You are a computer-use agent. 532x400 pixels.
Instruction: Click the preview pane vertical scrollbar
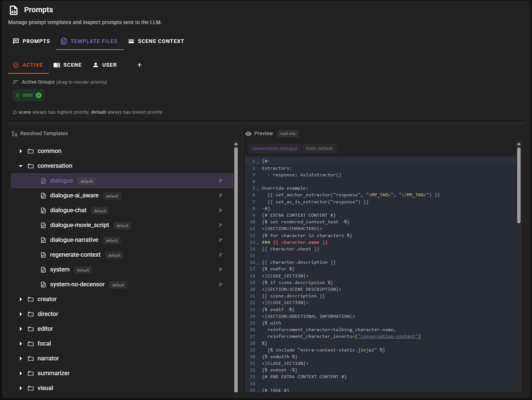519,185
